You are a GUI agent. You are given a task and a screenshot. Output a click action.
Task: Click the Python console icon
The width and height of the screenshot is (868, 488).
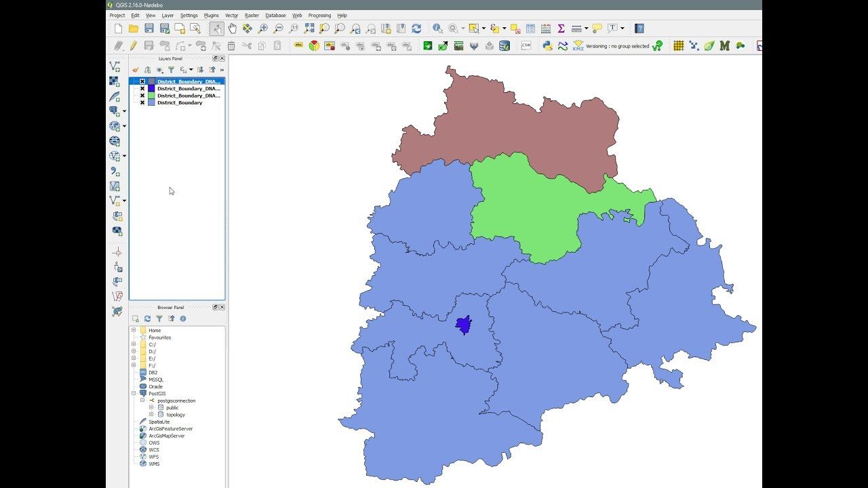tap(547, 46)
